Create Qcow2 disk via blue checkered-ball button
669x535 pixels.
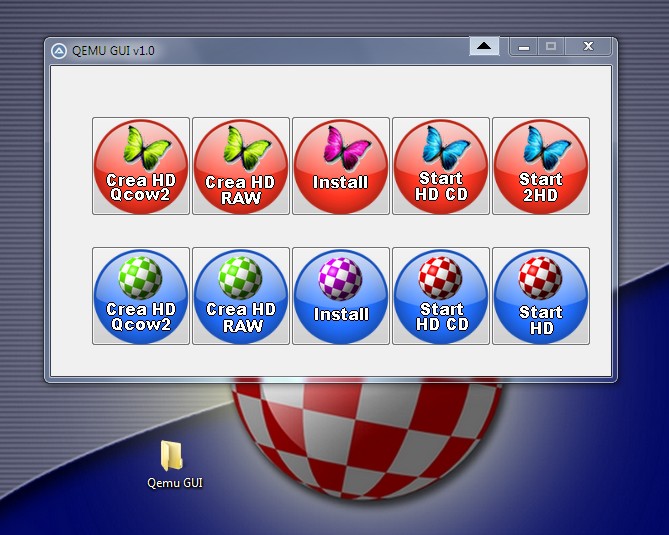coord(141,296)
